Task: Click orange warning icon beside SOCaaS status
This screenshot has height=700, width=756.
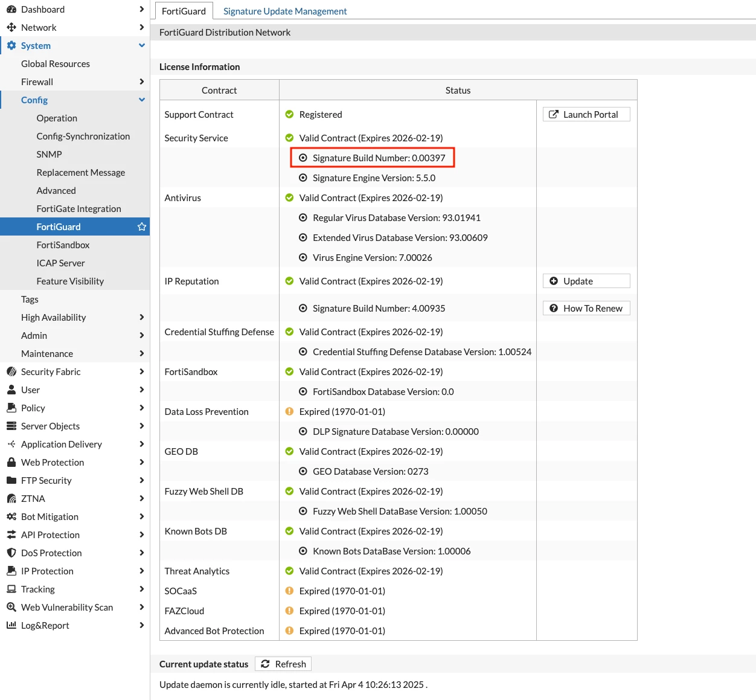Action: [289, 591]
